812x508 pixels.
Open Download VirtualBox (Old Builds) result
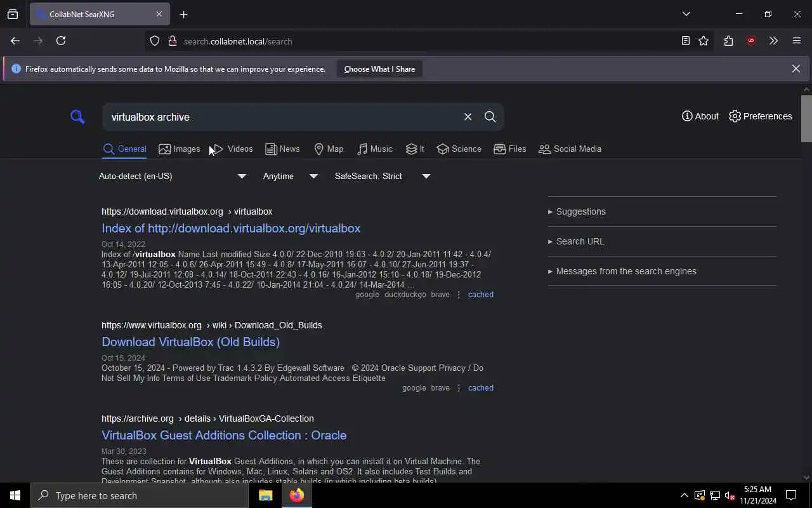pyautogui.click(x=190, y=342)
